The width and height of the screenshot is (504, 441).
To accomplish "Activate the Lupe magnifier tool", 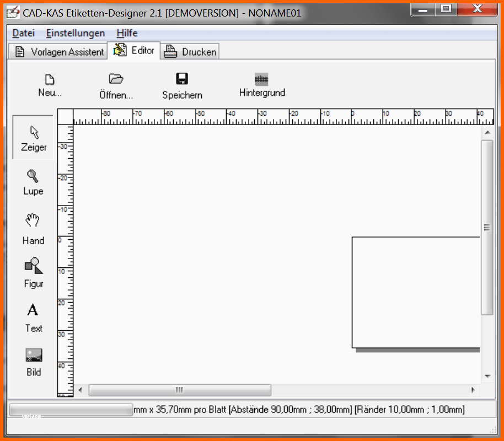I will [x=33, y=182].
